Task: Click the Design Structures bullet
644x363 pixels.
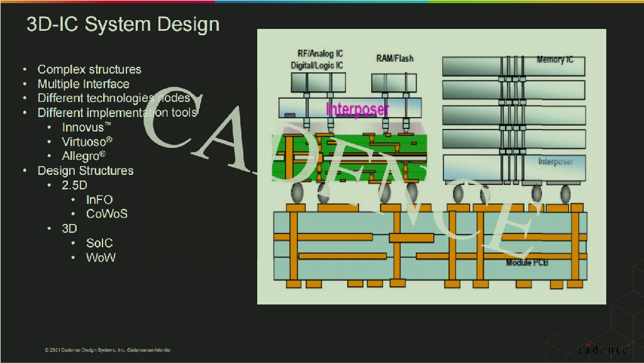Action: 86,170
